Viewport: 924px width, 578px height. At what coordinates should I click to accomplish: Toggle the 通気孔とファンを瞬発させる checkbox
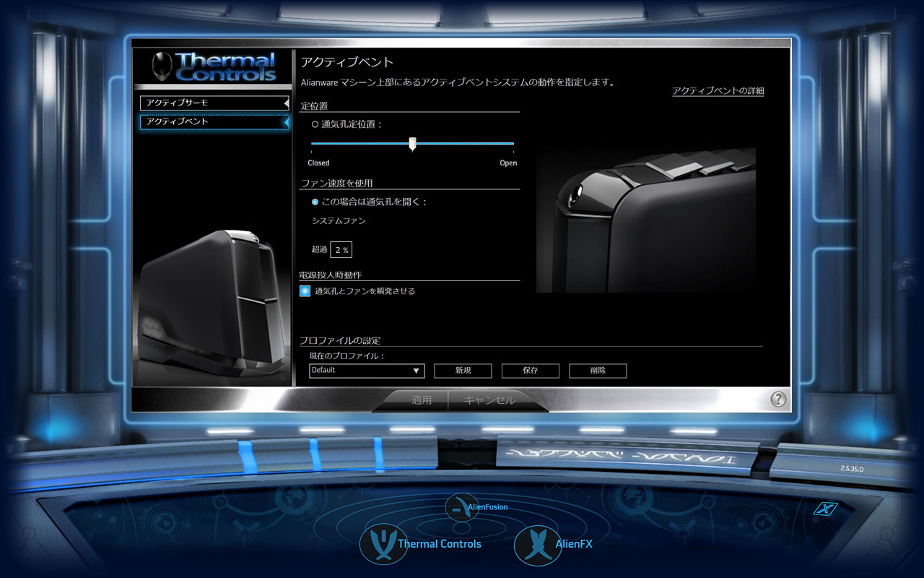[305, 291]
